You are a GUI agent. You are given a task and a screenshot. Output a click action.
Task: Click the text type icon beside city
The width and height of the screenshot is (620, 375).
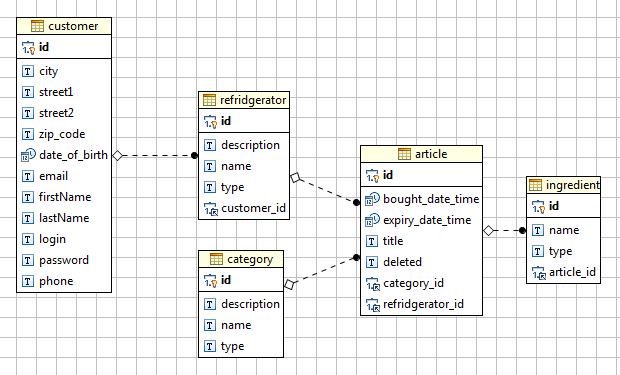coord(27,71)
